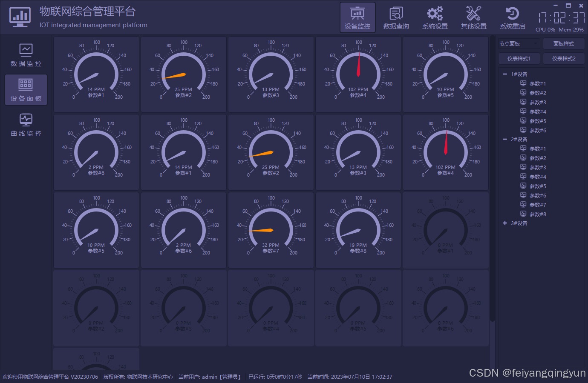Select the 参数#3 icon under 1#设备

(523, 102)
